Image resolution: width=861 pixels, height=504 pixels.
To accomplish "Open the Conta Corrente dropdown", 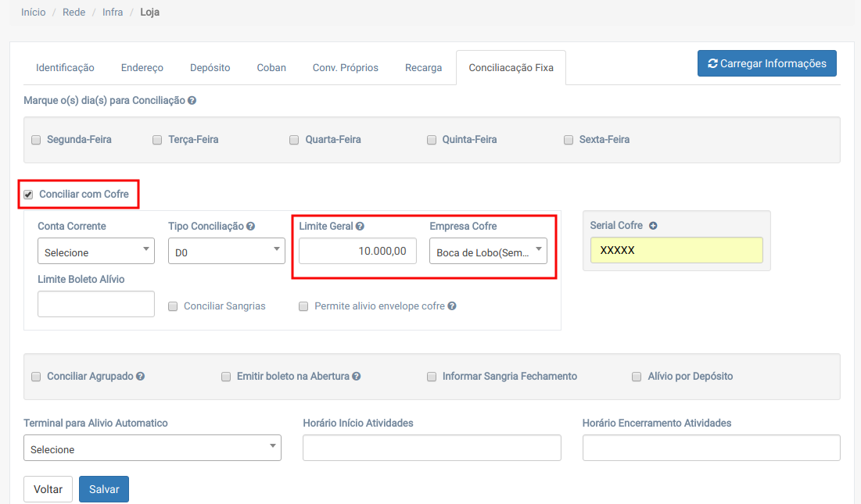I will tap(95, 252).
